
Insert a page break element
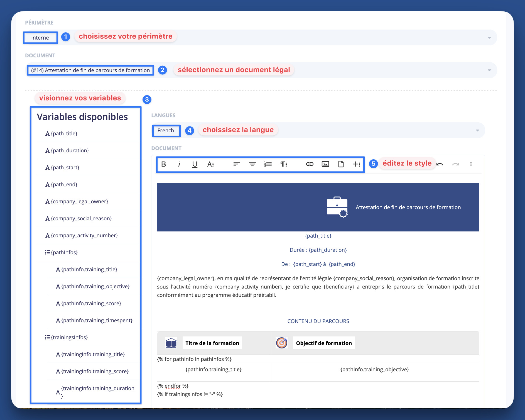click(x=341, y=164)
